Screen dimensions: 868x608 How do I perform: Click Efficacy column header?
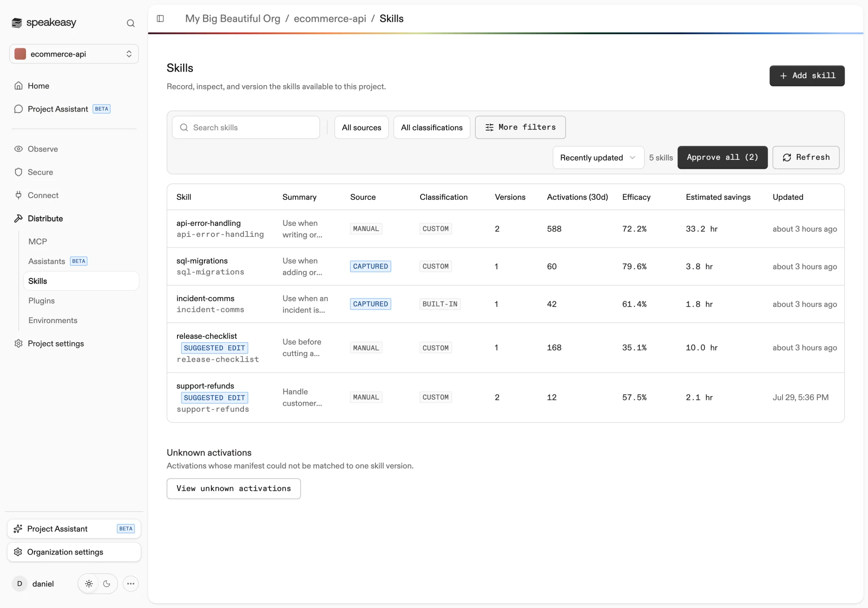[x=636, y=197]
